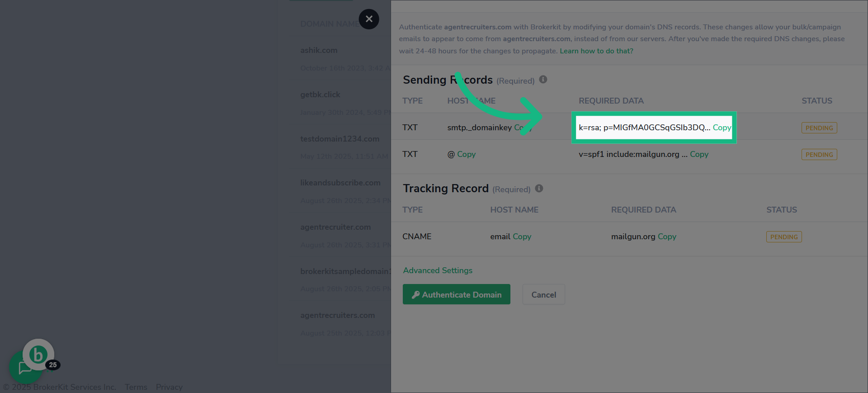Click the 25 notifications badge

pos(53,365)
